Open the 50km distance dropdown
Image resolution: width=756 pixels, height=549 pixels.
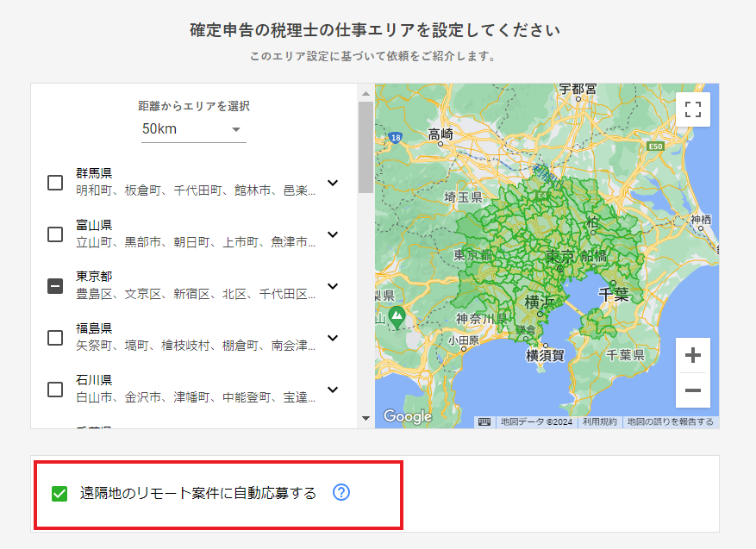(x=194, y=129)
